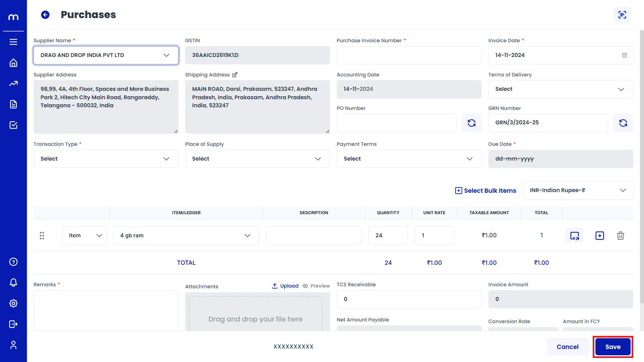Toggle attachment Preview eye

[x=305, y=286]
